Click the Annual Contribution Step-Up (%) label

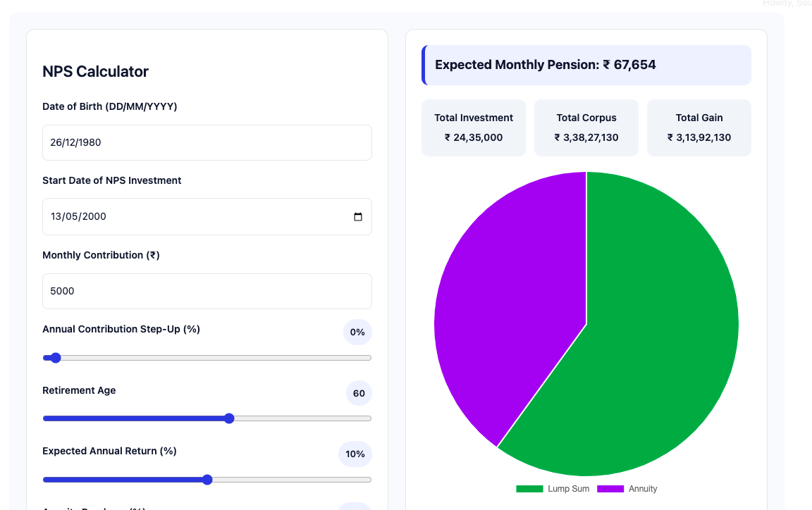[x=121, y=329]
